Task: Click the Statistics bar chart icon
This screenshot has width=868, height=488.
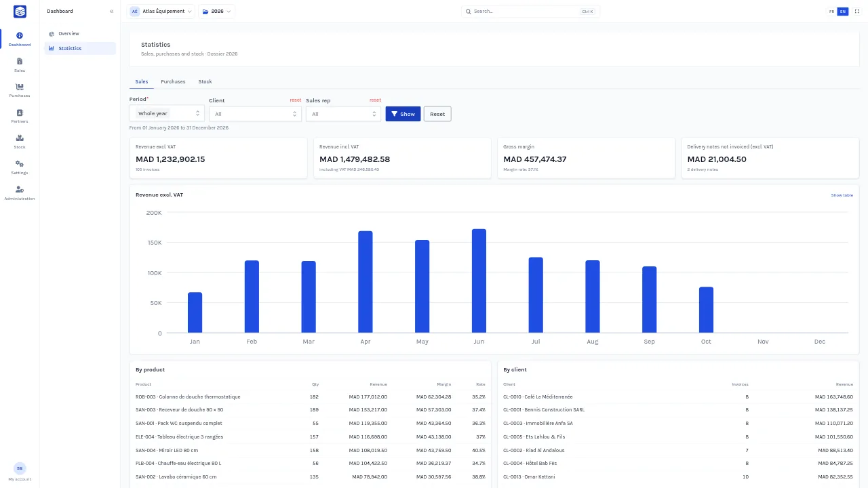Action: [52, 49]
